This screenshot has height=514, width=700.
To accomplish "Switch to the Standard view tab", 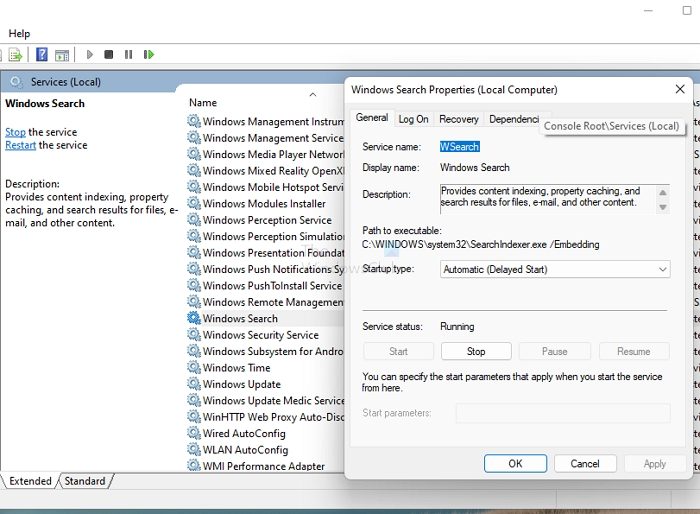I will point(85,481).
